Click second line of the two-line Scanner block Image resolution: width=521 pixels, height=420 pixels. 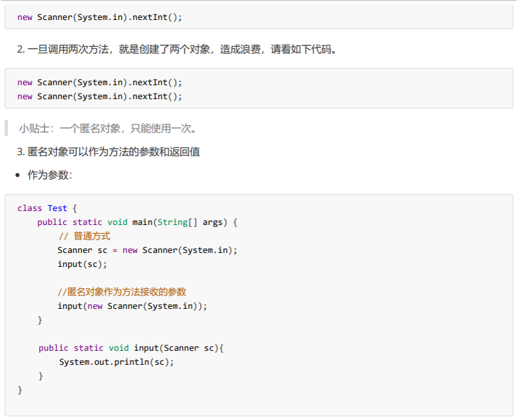(x=100, y=97)
